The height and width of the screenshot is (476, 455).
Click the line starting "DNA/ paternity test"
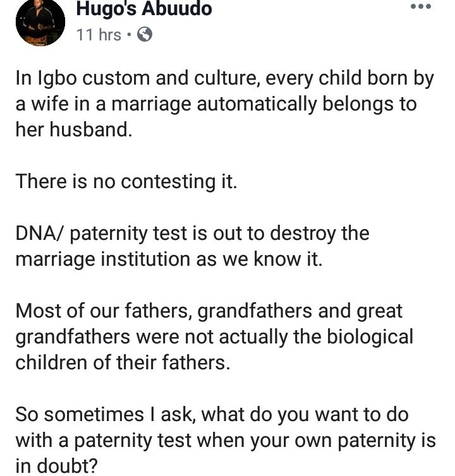click(192, 233)
